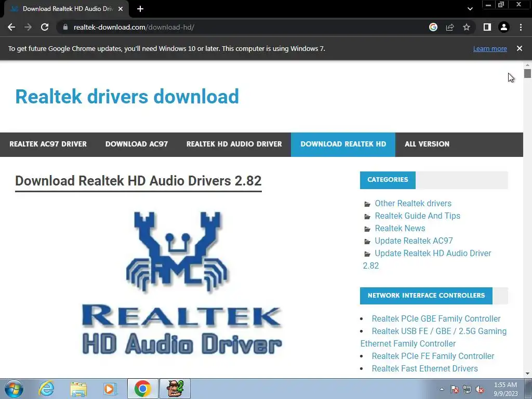Open Learn more about Chrome updates
Viewport: 532px width, 399px height.
point(490,48)
